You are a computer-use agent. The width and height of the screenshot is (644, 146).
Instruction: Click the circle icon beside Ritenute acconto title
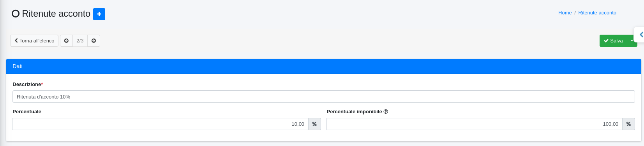pyautogui.click(x=16, y=14)
